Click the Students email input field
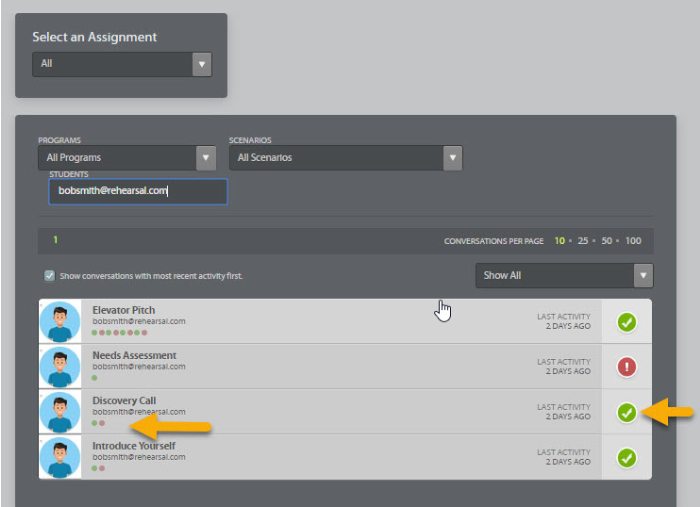Screen dimensions: 700x507 (138, 191)
